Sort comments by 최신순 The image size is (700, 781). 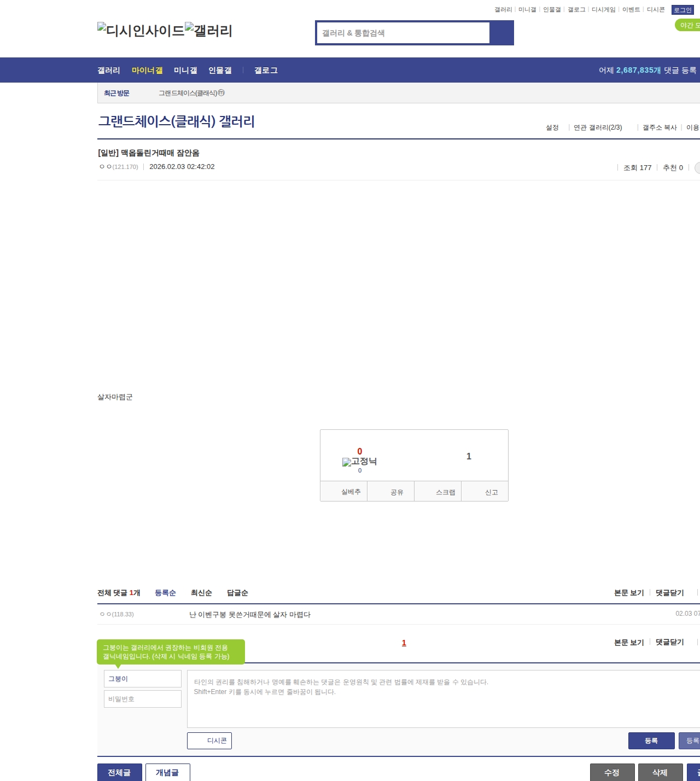click(201, 593)
